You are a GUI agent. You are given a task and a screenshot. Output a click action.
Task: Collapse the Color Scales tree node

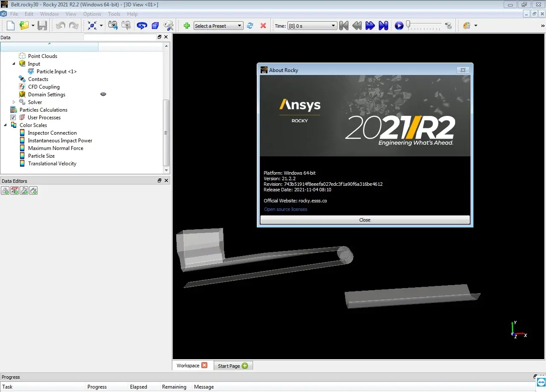pyautogui.click(x=6, y=125)
